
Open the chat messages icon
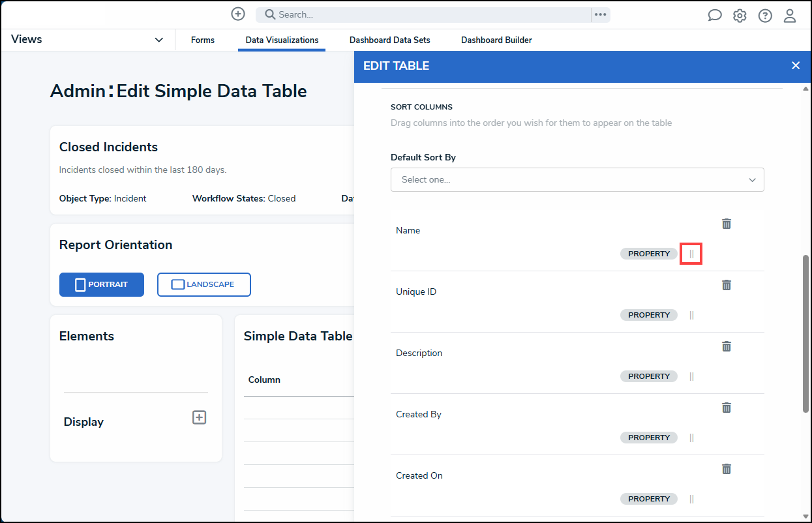coord(715,16)
